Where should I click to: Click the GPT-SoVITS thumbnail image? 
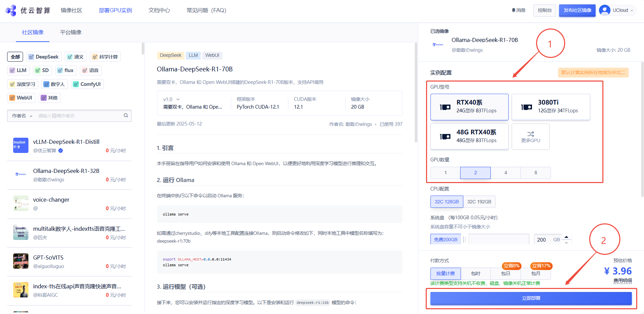click(x=21, y=261)
